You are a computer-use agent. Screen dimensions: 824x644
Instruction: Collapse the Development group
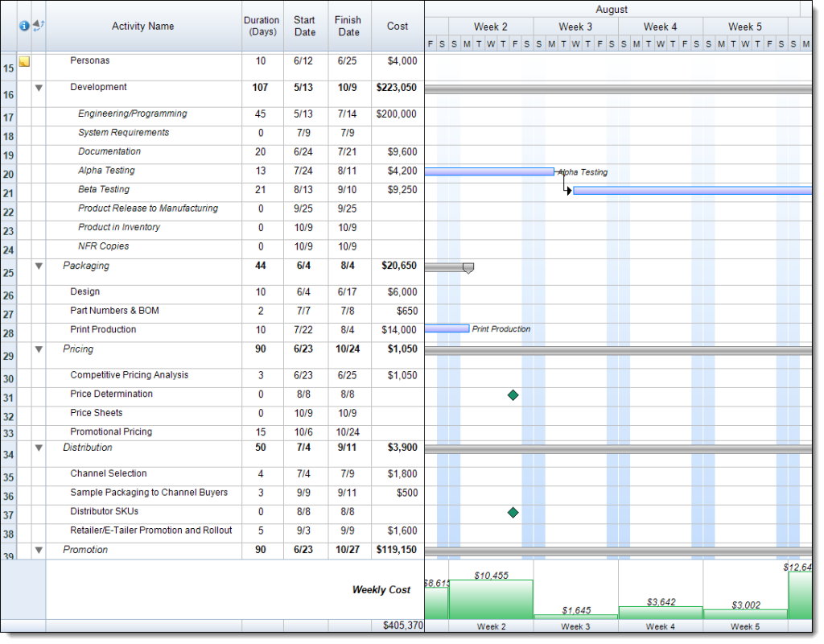38,88
